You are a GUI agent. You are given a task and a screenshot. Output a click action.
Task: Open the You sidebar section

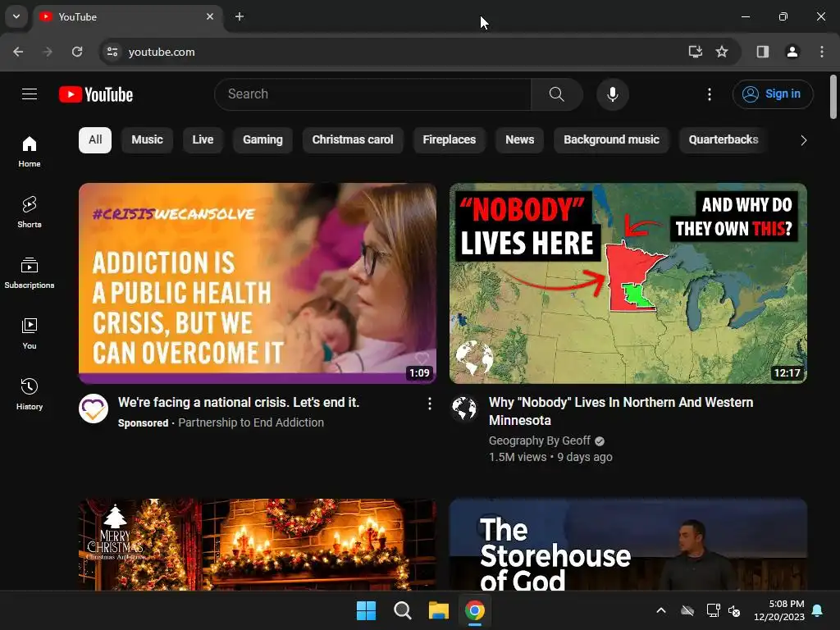click(30, 333)
